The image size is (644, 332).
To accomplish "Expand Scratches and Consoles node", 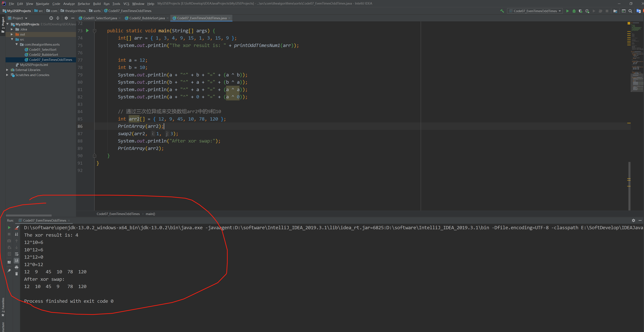I will (7, 75).
